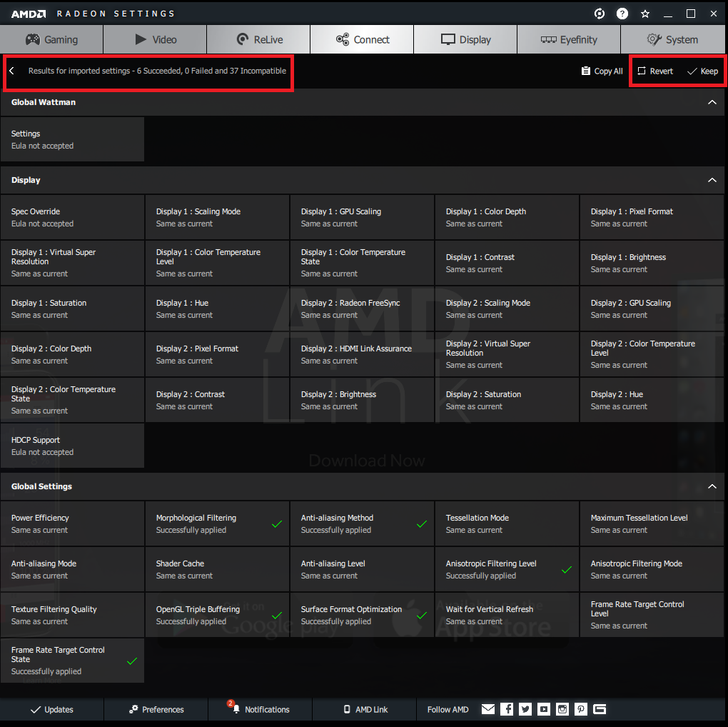728x727 pixels.
Task: Open AMD's Facebook page icon
Action: 507,709
